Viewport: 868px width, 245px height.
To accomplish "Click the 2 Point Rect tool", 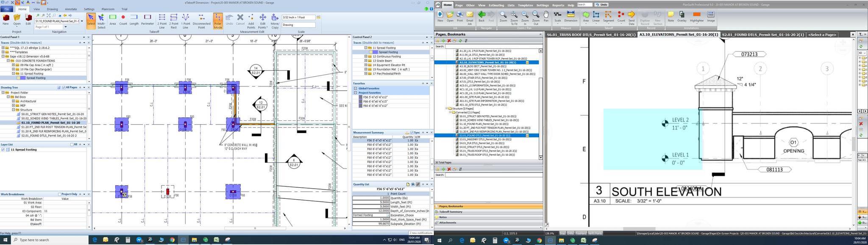I will click(174, 19).
